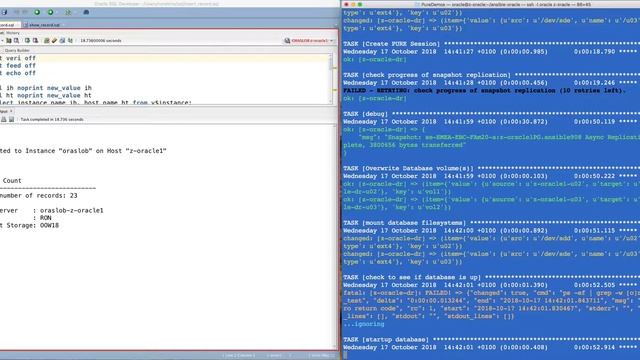Screen dimensions: 640x360
Task: Click the connection icon beside ORASLOB selector
Action: pyautogui.click(x=287, y=40)
